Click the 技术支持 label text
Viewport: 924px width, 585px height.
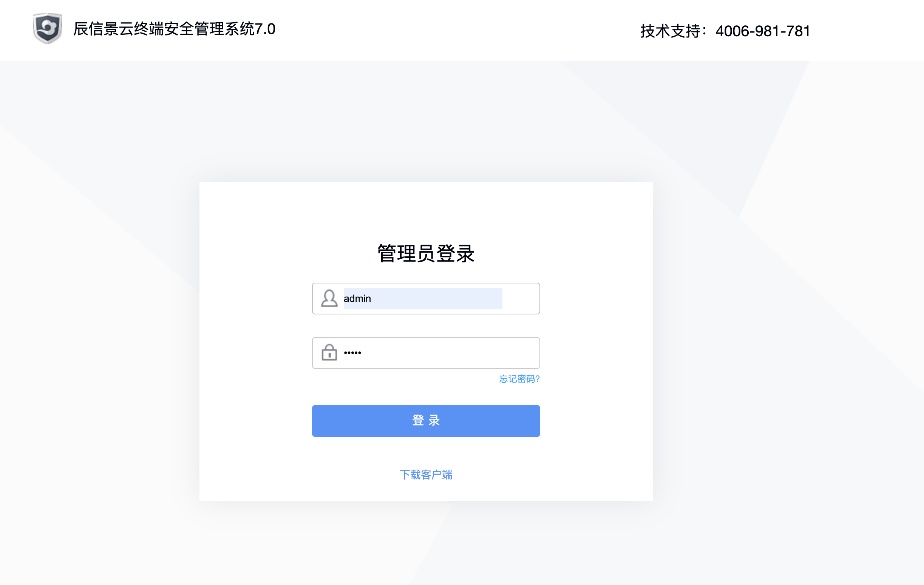(x=671, y=31)
